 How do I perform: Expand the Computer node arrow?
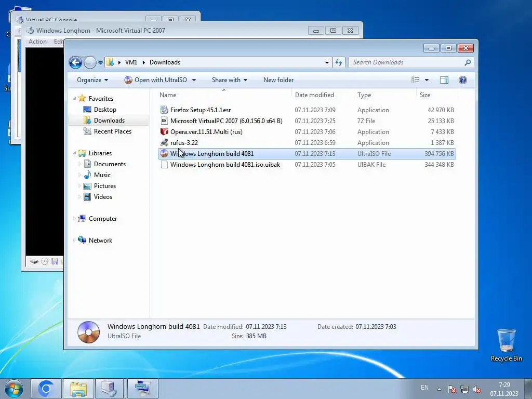tap(74, 219)
